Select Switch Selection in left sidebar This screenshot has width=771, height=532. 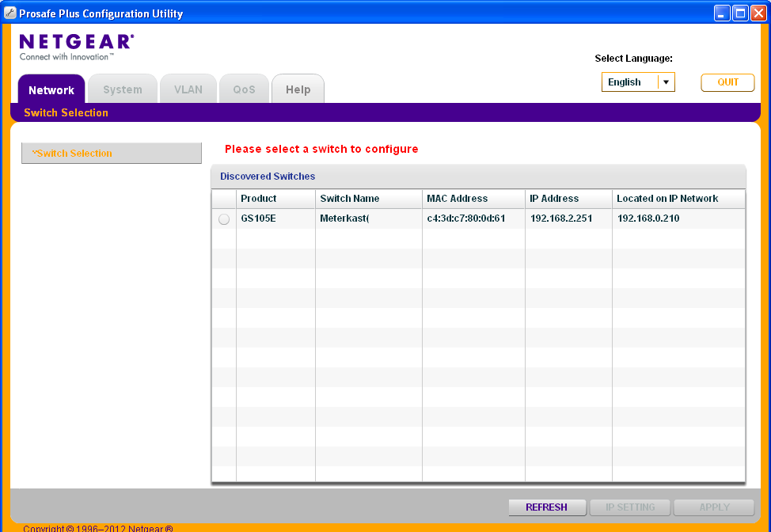tap(112, 153)
